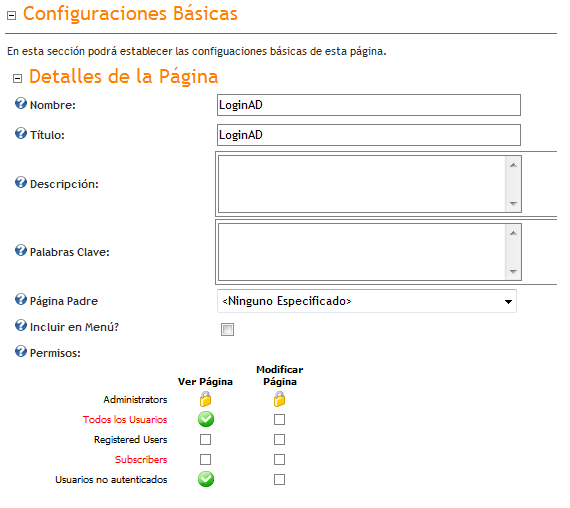This screenshot has width=570, height=508.
Task: Click the help icon for Palabras Clave
Action: point(21,251)
